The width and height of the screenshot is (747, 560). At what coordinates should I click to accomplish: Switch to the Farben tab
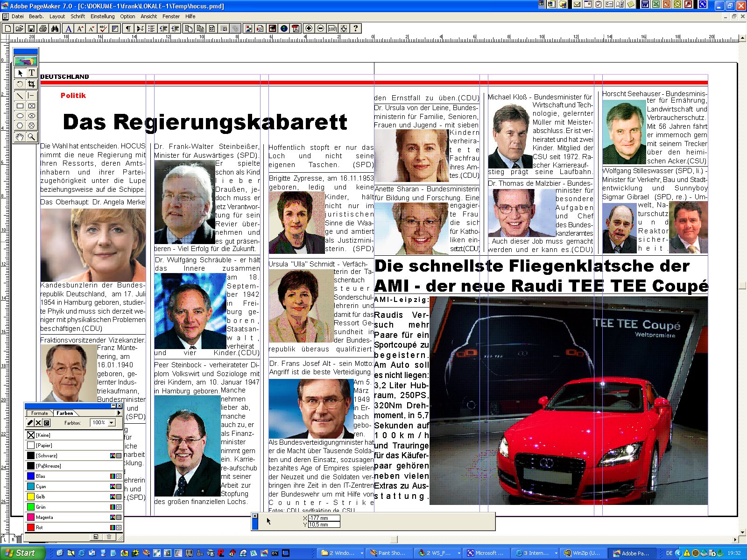tap(65, 413)
